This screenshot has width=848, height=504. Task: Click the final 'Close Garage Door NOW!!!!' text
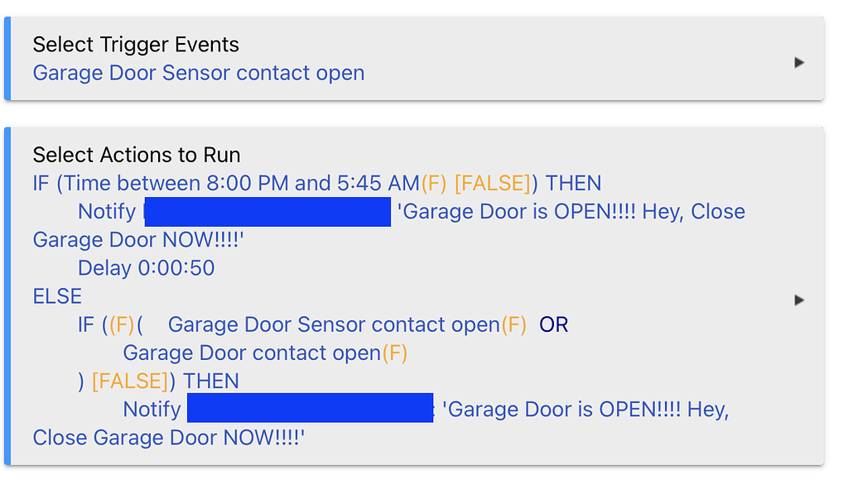[x=170, y=438]
